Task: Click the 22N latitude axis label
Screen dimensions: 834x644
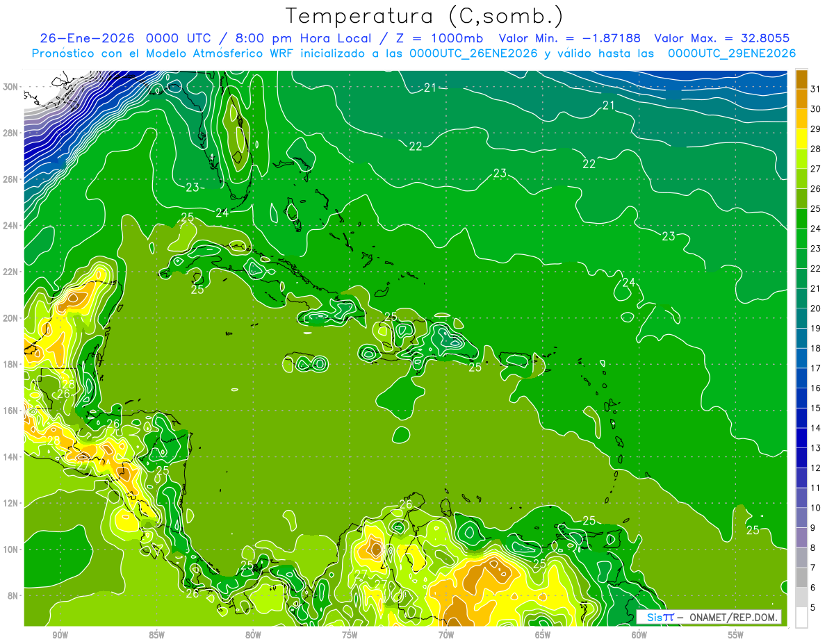Action: coord(10,272)
